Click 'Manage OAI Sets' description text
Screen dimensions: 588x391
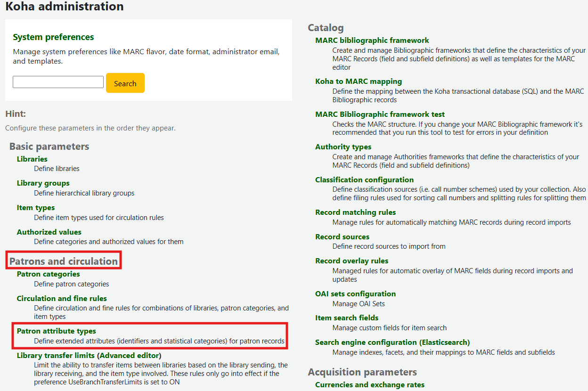click(x=359, y=304)
